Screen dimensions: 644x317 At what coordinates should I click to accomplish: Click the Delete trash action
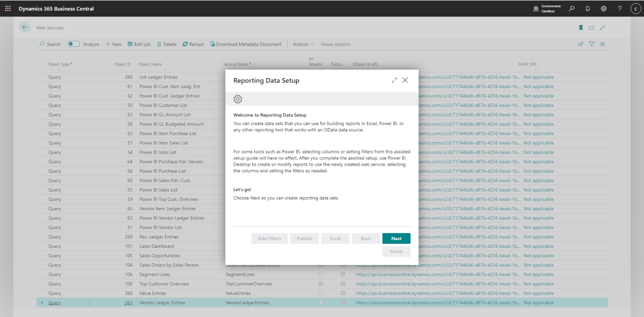tap(167, 44)
